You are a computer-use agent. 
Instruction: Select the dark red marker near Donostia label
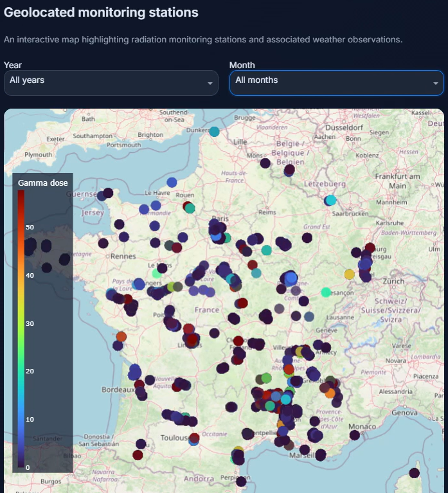[x=138, y=455]
